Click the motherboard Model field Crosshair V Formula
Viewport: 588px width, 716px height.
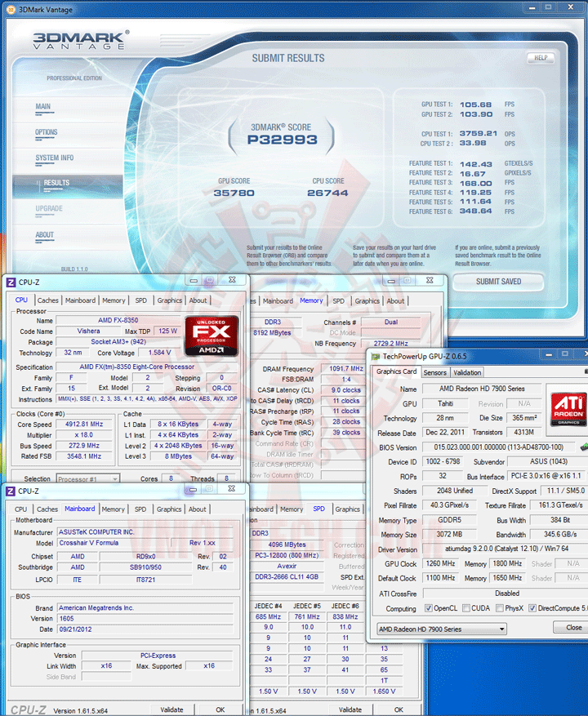click(112, 543)
